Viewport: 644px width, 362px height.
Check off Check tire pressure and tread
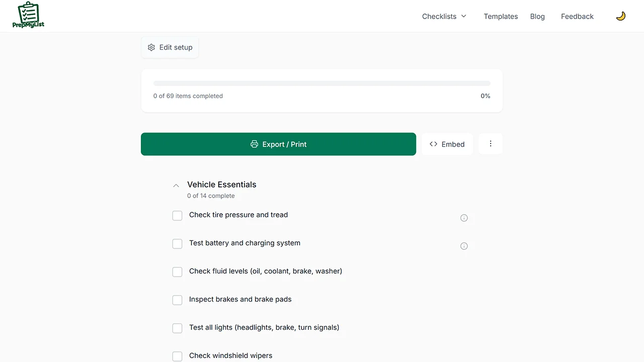coord(177,216)
